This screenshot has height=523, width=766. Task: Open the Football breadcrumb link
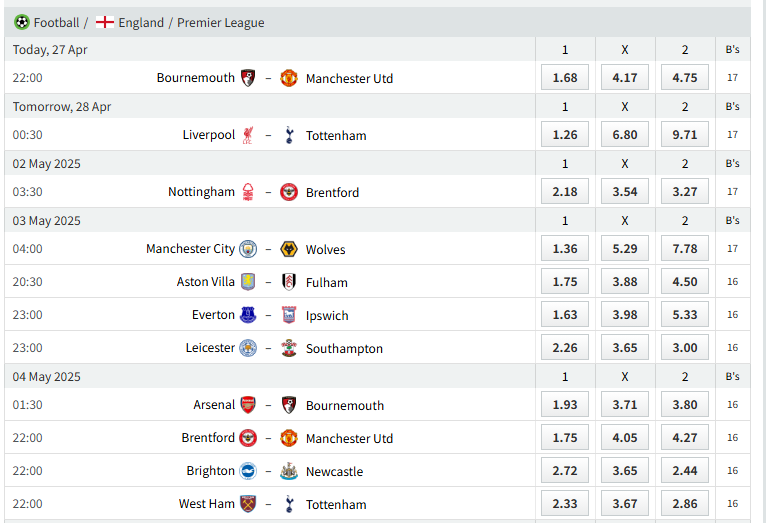pos(56,22)
